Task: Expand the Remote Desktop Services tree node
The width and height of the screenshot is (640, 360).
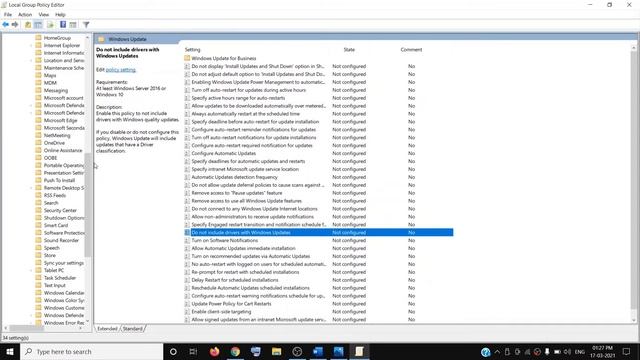Action: (x=31, y=188)
